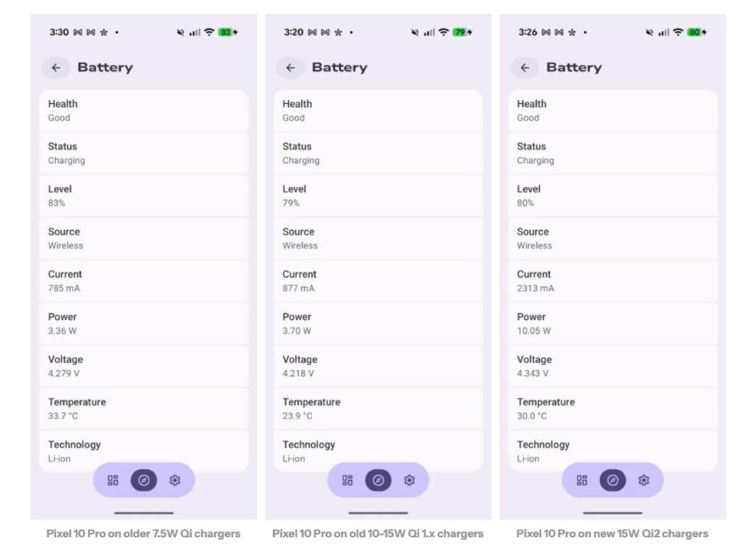Click the Voltage 4.343 V row
Viewport: 756px width, 553px height.
612,366
